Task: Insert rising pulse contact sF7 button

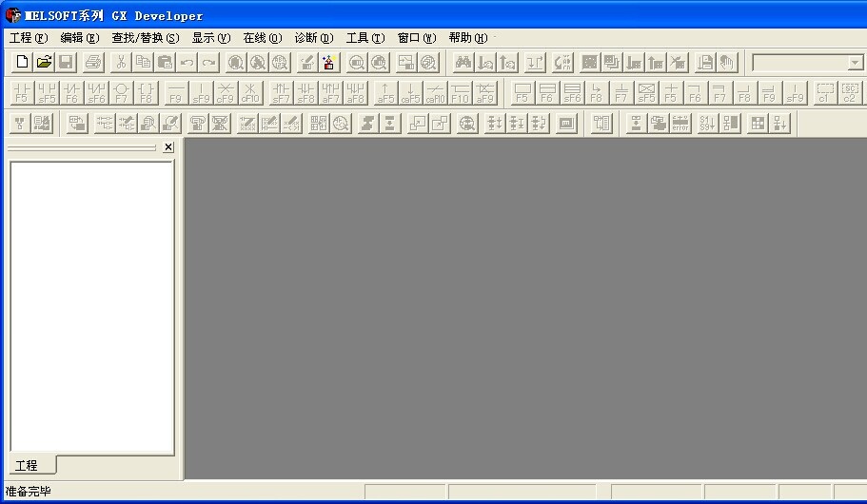Action: tap(281, 92)
